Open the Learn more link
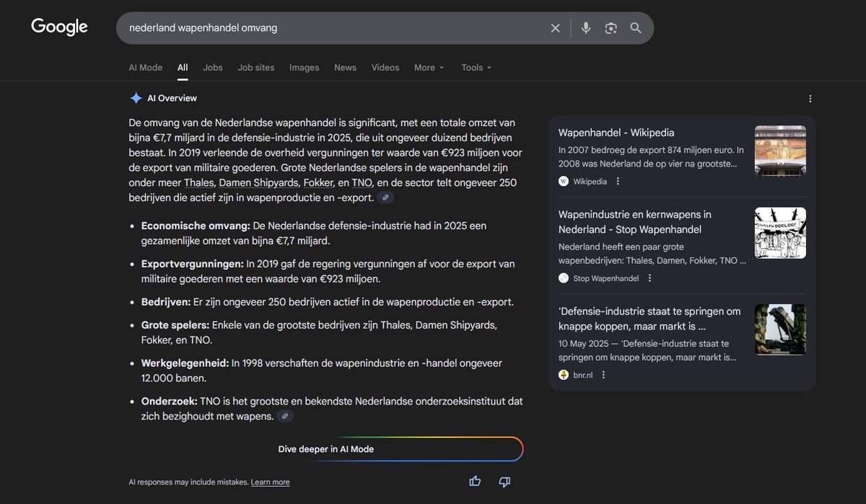866x504 pixels. tap(270, 482)
